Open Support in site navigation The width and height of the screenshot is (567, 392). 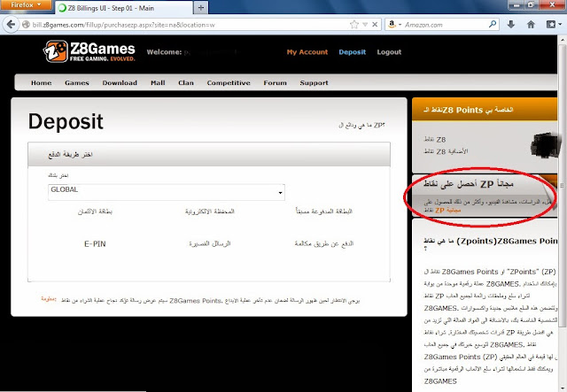[314, 82]
